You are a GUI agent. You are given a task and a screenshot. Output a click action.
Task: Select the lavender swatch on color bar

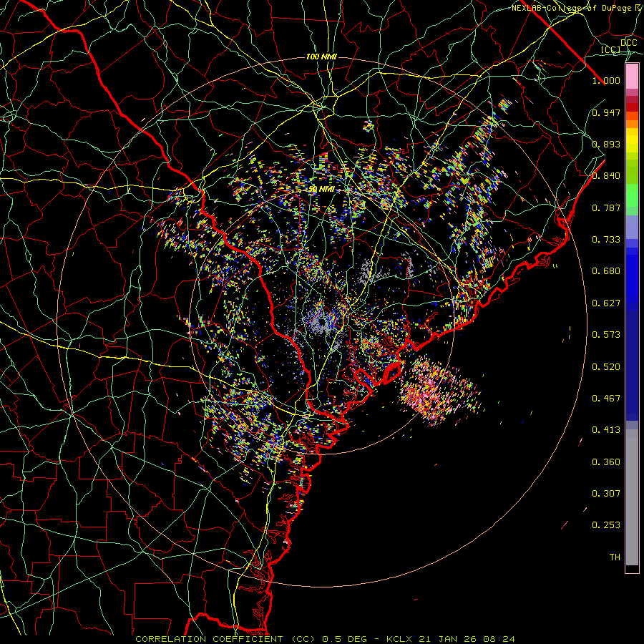tap(632, 228)
